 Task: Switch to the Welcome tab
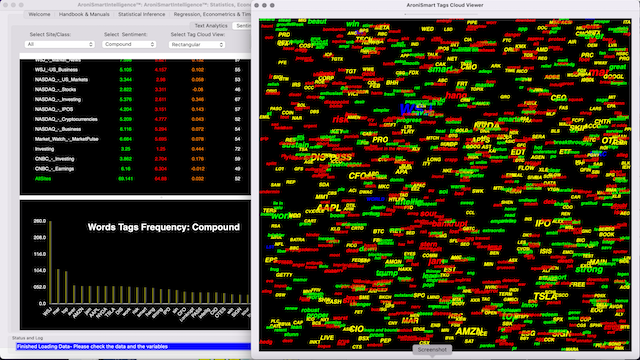[39, 14]
